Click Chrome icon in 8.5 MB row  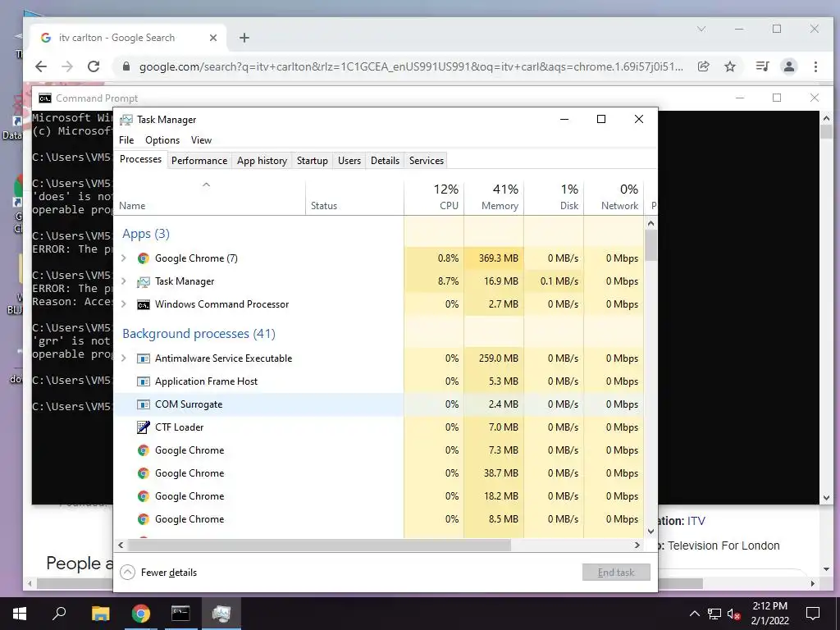coord(143,519)
